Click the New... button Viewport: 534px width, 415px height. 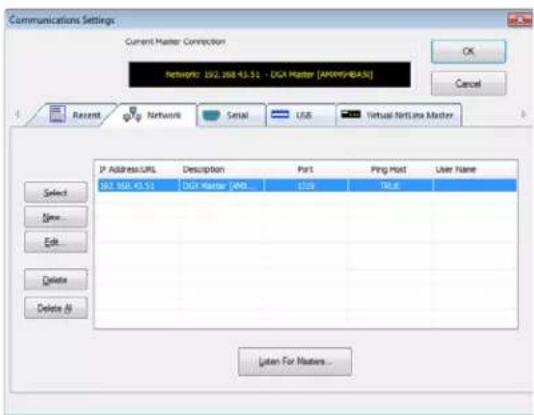[56, 217]
